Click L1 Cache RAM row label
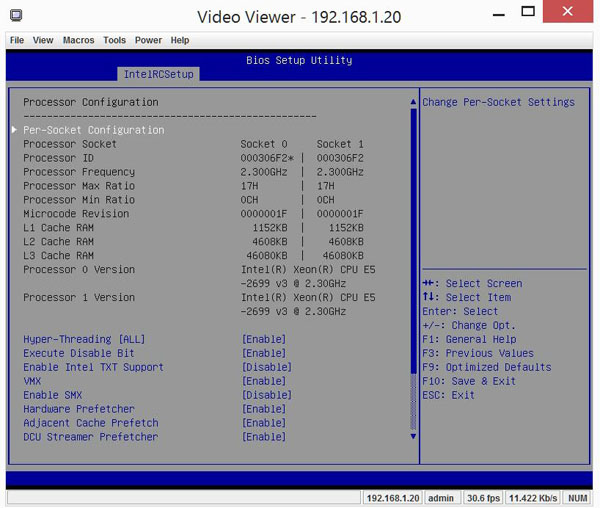 click(x=59, y=228)
